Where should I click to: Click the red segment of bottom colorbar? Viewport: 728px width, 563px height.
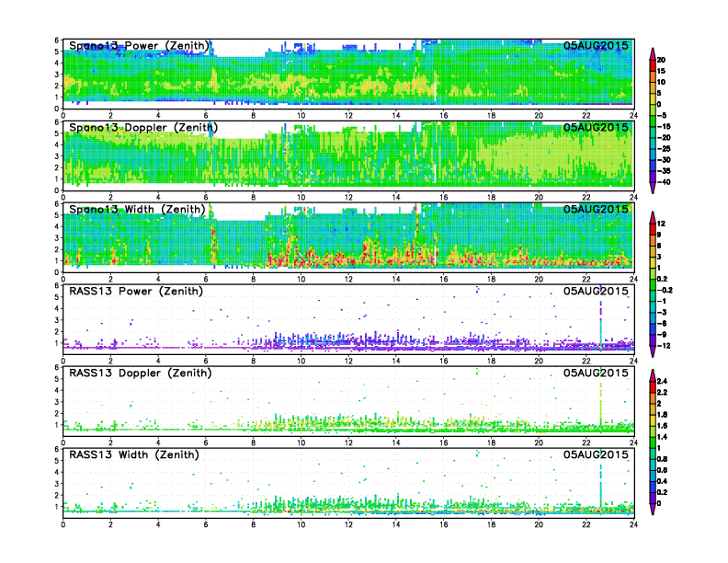click(653, 386)
